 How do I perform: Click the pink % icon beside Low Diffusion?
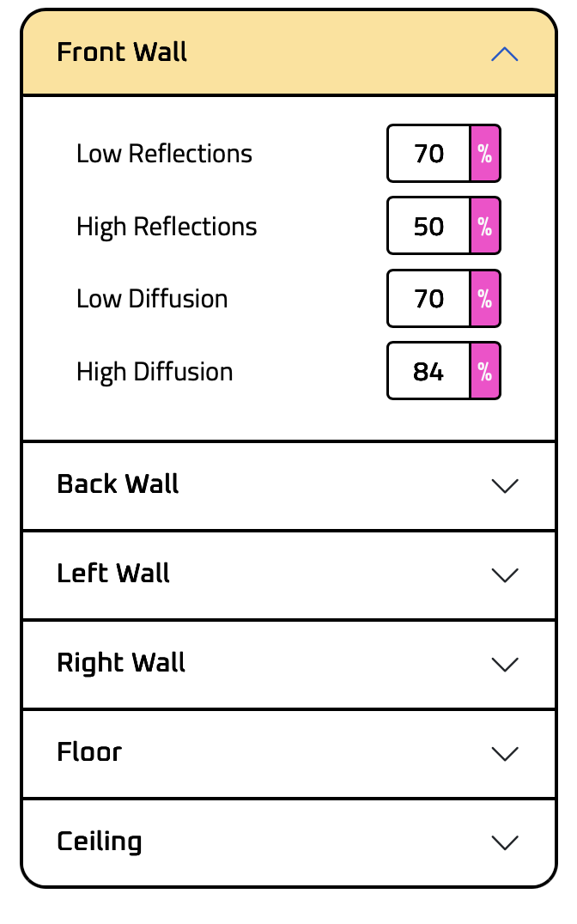click(x=486, y=298)
